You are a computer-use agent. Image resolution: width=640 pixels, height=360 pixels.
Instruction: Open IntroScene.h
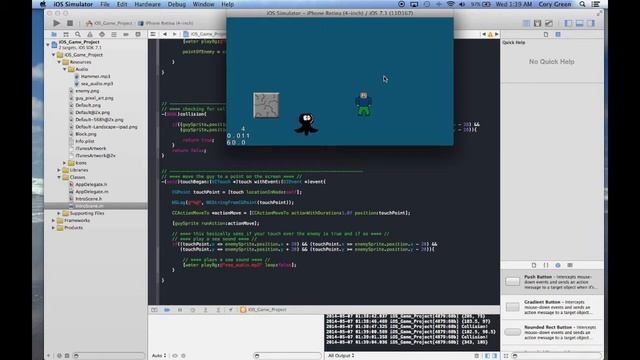click(x=88, y=199)
